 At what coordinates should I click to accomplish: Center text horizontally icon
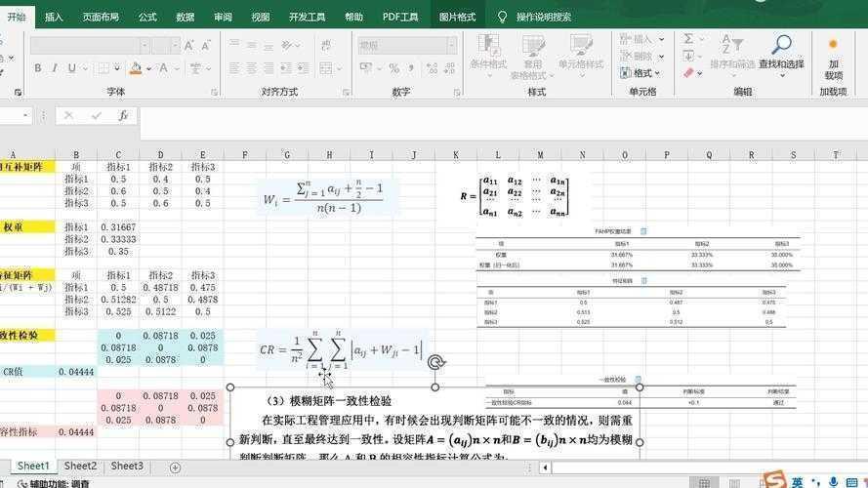click(x=251, y=68)
